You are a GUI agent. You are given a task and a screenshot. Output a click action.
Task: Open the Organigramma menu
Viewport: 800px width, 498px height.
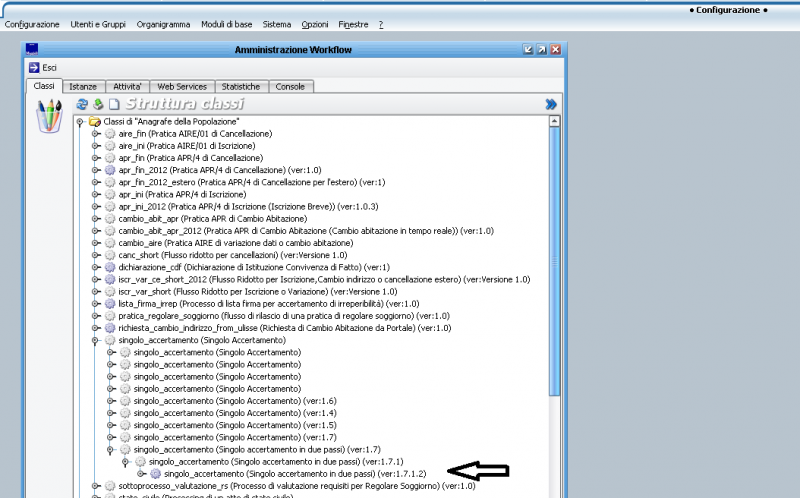coord(163,24)
